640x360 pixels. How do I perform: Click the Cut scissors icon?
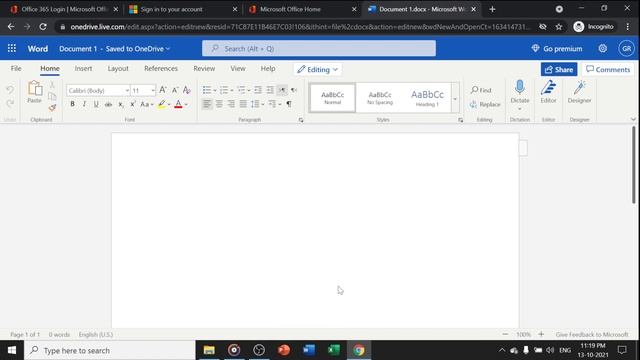click(x=52, y=85)
